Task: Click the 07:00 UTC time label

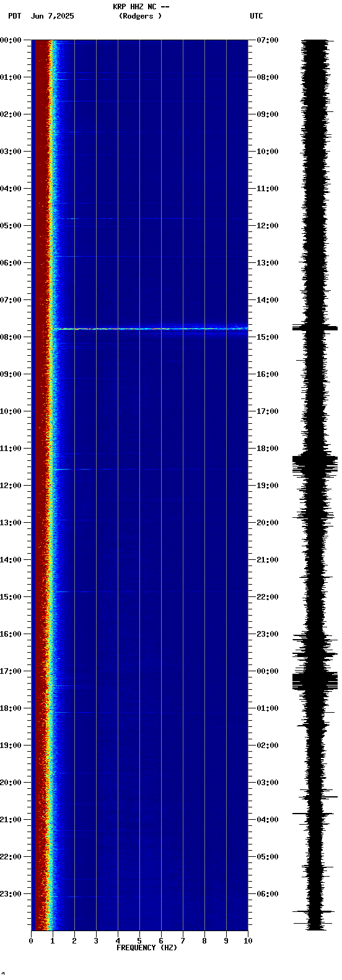Action: (x=268, y=40)
